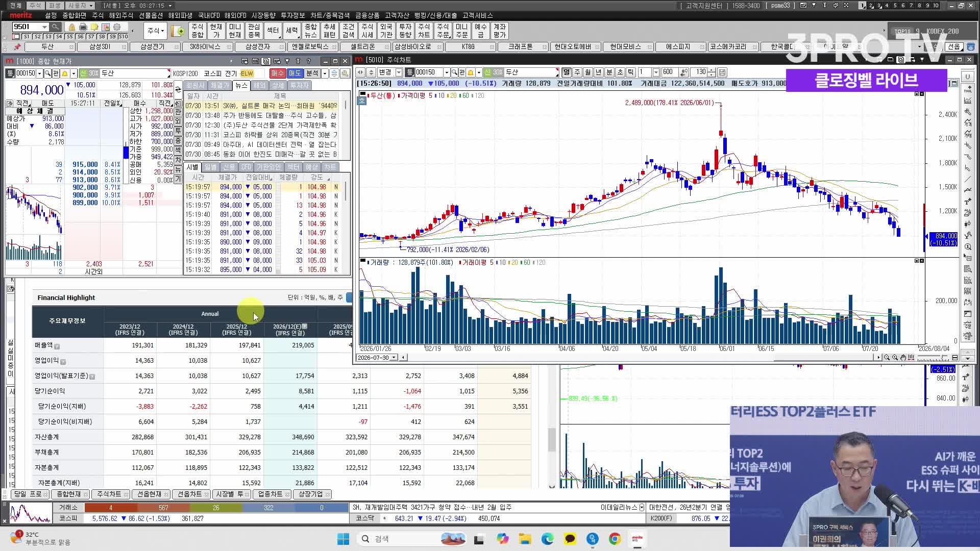Screen dimensions: 980x551
Task: Open the 삼성전자 quick stock shortcut
Action: (x=258, y=46)
